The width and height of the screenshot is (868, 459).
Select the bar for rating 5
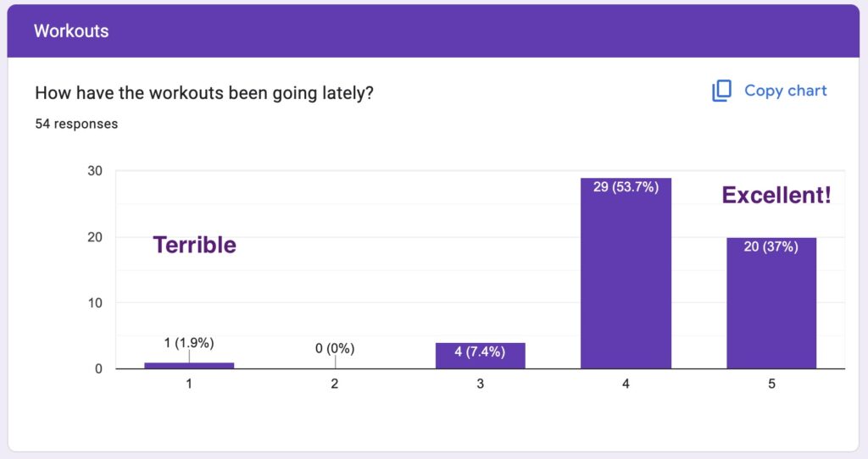point(771,303)
